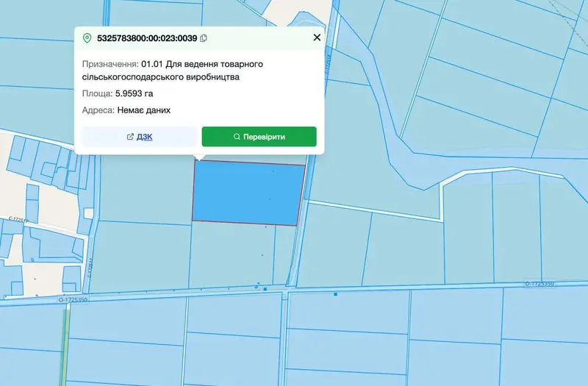Click the external-link arrow icon beside ДЗК

tap(130, 137)
